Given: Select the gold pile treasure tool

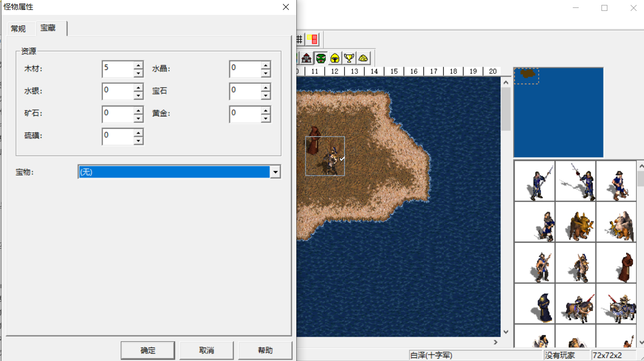Looking at the screenshot, I should pos(363,58).
